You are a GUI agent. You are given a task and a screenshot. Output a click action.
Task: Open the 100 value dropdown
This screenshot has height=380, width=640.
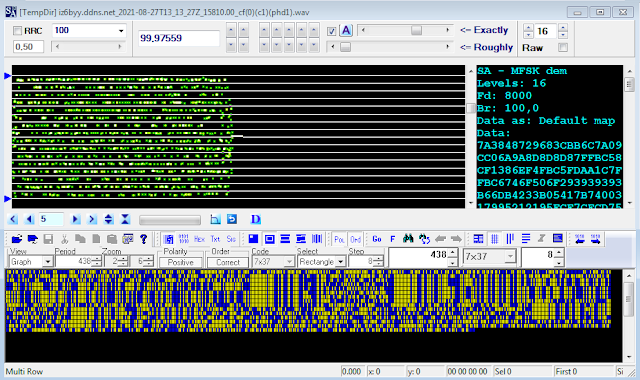click(121, 31)
